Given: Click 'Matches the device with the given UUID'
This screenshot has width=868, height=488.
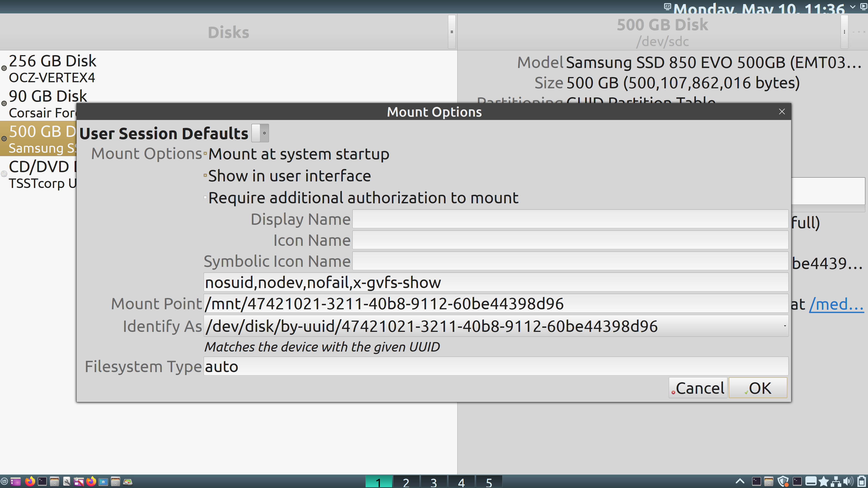Looking at the screenshot, I should pos(322,347).
